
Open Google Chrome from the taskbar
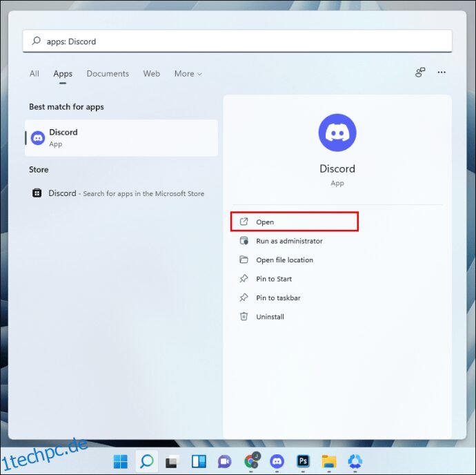click(x=251, y=461)
